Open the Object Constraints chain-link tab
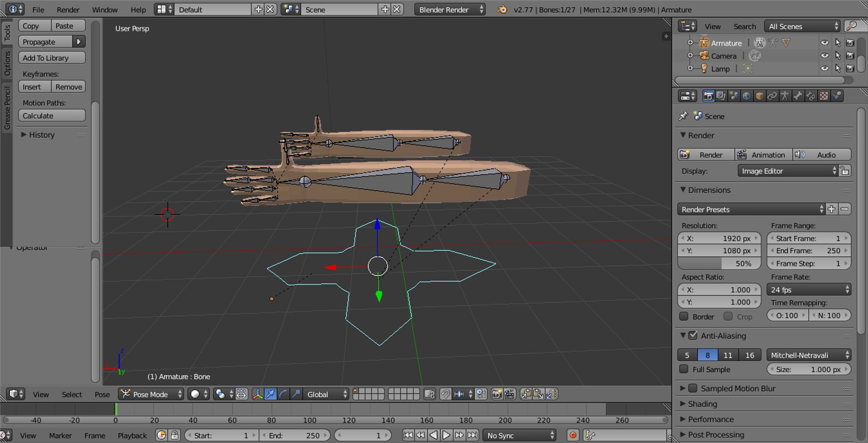The width and height of the screenshot is (868, 443). coord(772,96)
